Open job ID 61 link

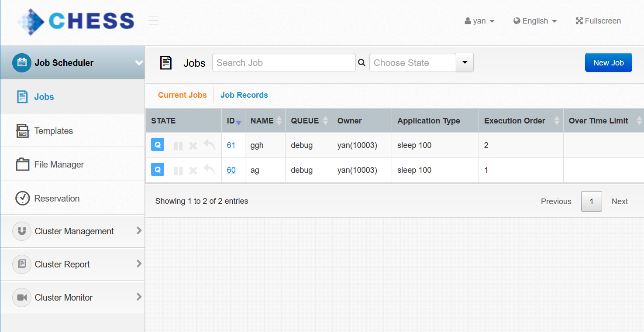(231, 145)
